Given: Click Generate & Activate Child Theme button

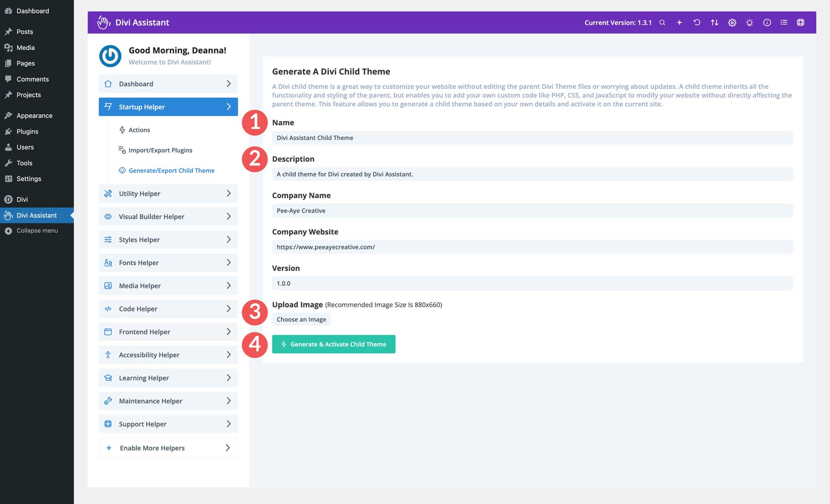Looking at the screenshot, I should pyautogui.click(x=333, y=344).
